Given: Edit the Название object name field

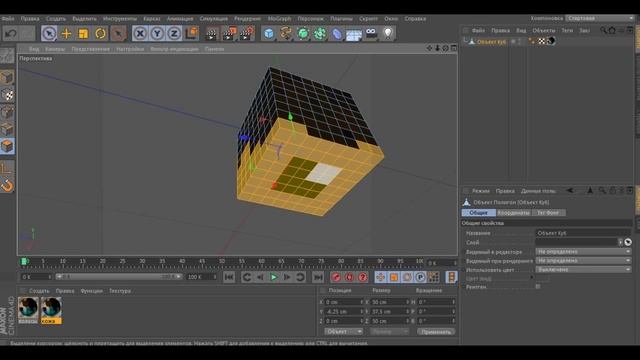Looking at the screenshot, I should 583,233.
